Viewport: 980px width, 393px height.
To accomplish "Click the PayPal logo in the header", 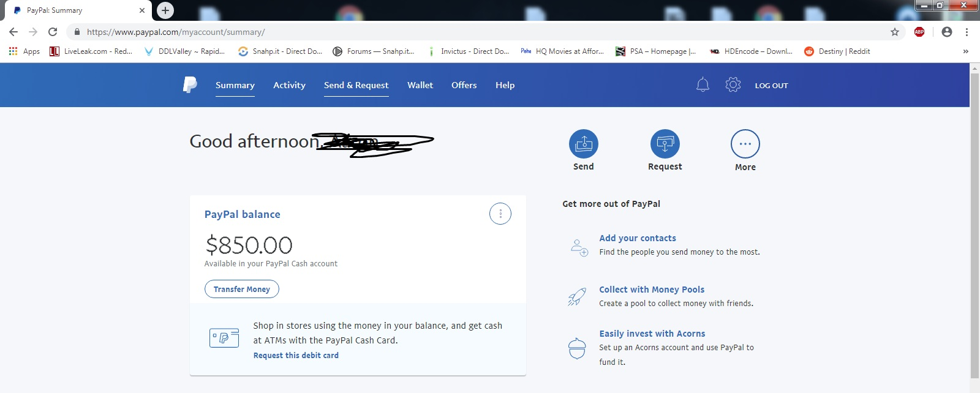I will [x=190, y=85].
